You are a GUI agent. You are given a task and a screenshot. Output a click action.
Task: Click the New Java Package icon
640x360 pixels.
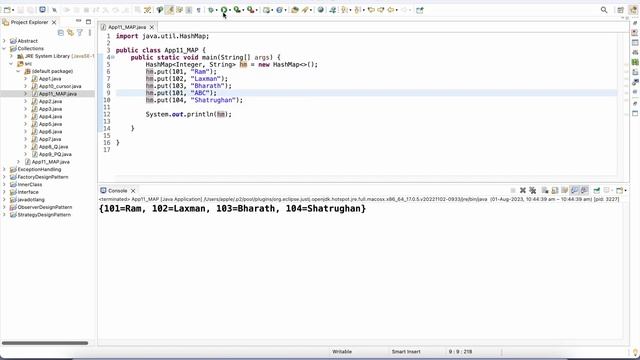click(267, 10)
